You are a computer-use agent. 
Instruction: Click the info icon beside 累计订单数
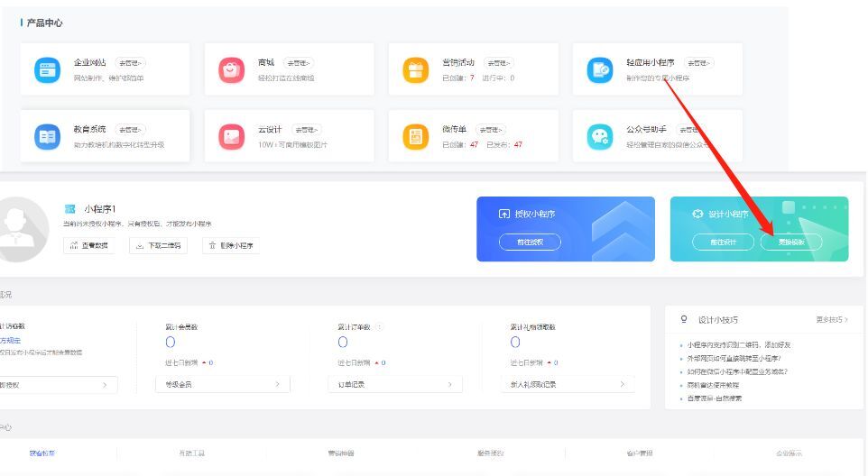tap(379, 327)
